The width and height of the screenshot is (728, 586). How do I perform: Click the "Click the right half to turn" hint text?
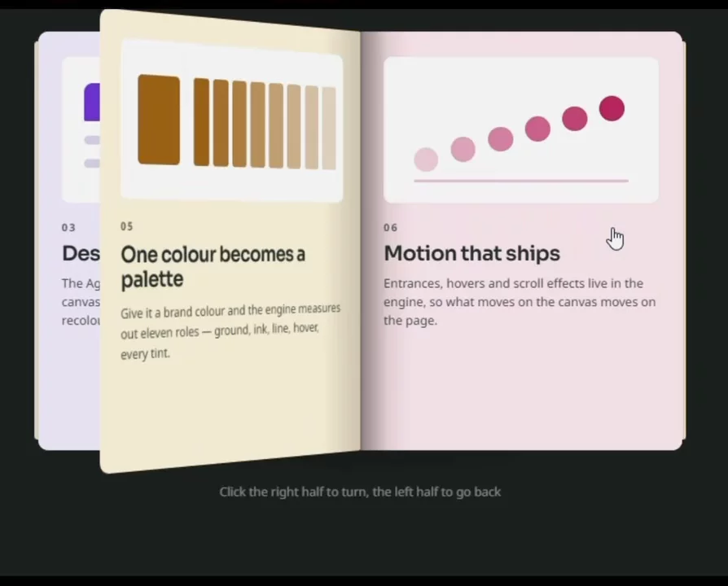pos(360,492)
